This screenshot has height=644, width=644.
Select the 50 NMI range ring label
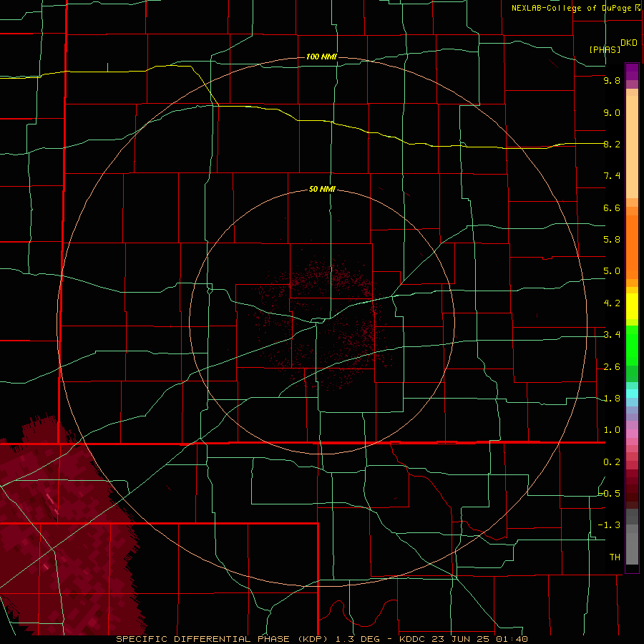[322, 189]
